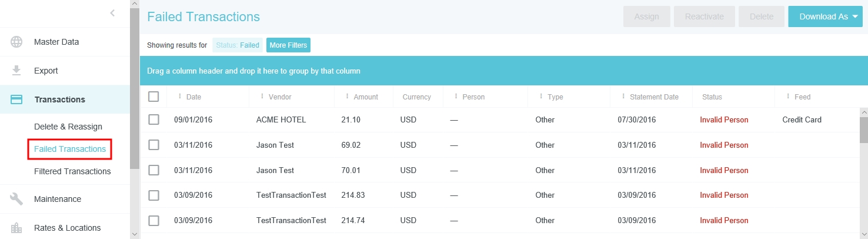Click the Assign button
The width and height of the screenshot is (868, 239).
646,16
